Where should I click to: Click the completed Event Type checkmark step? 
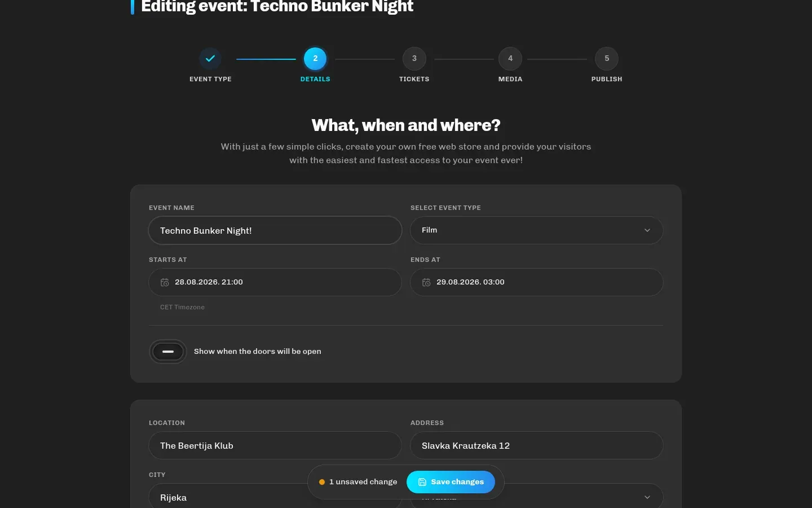(x=210, y=58)
